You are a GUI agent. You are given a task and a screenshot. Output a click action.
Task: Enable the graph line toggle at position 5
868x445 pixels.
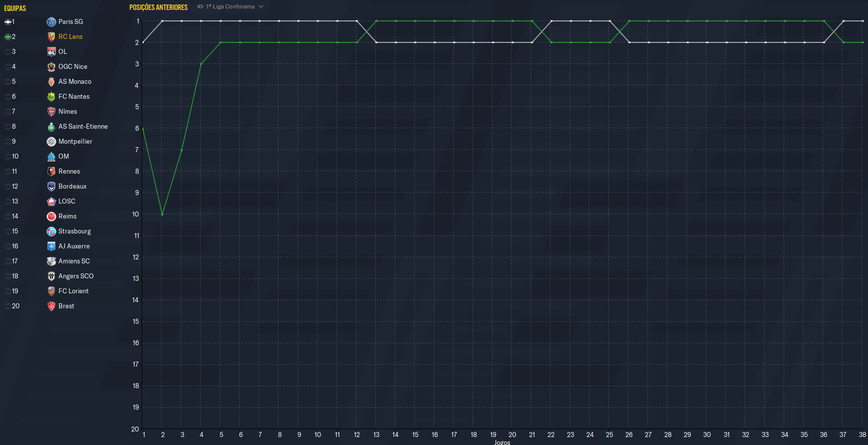click(x=8, y=82)
